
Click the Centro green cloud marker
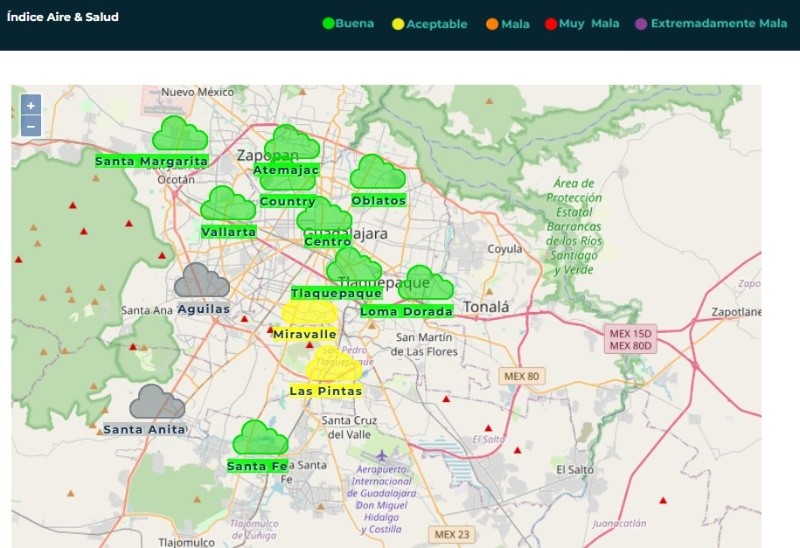(x=324, y=215)
